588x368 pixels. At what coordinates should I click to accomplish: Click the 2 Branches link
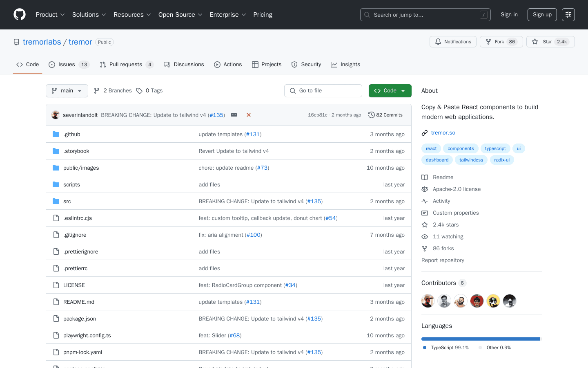pos(113,91)
